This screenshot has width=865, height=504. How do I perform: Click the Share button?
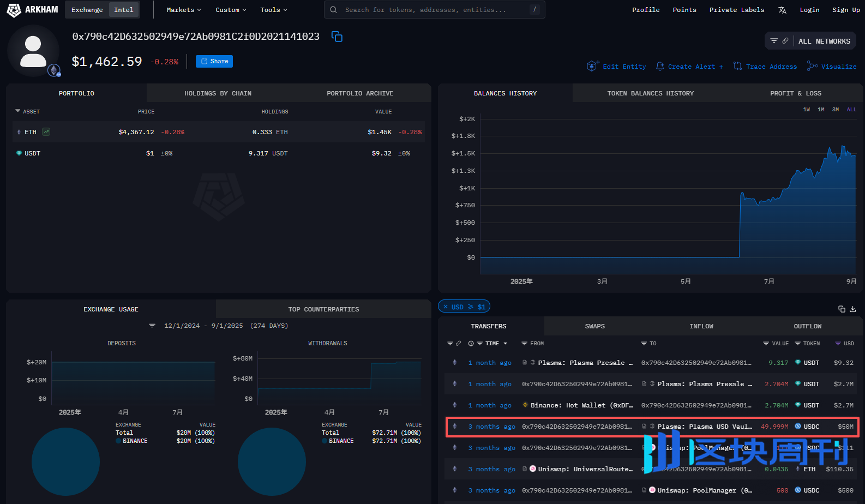(214, 61)
